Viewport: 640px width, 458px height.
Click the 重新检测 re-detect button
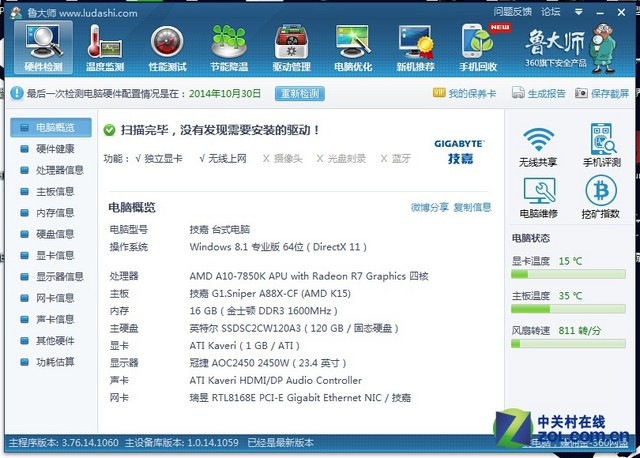click(300, 93)
